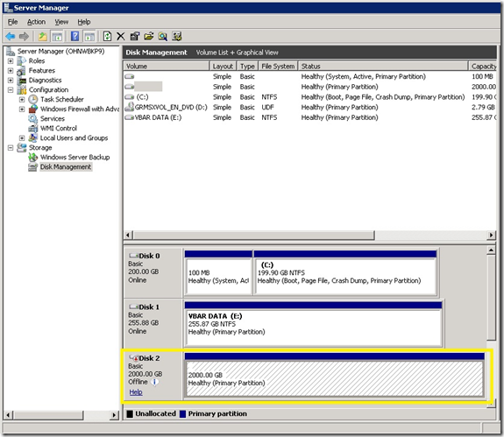
Task: Click the volume list horizontal scrollbar right arrow
Action: point(491,235)
